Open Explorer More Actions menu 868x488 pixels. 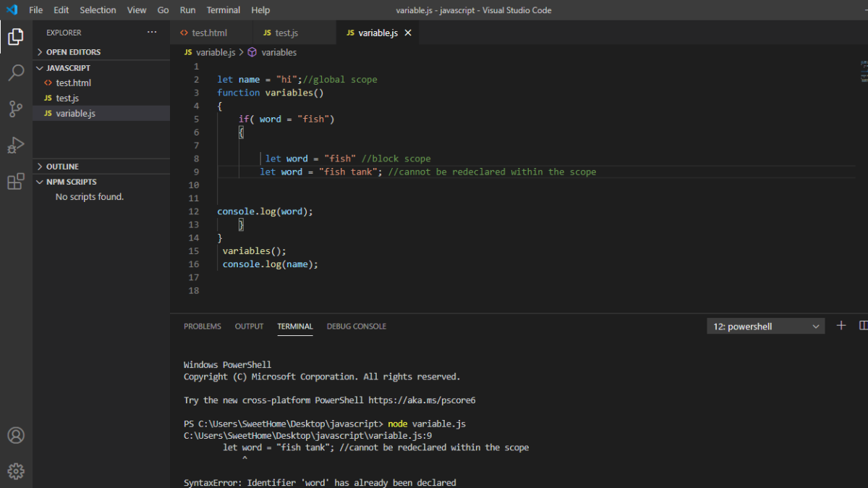(x=152, y=32)
